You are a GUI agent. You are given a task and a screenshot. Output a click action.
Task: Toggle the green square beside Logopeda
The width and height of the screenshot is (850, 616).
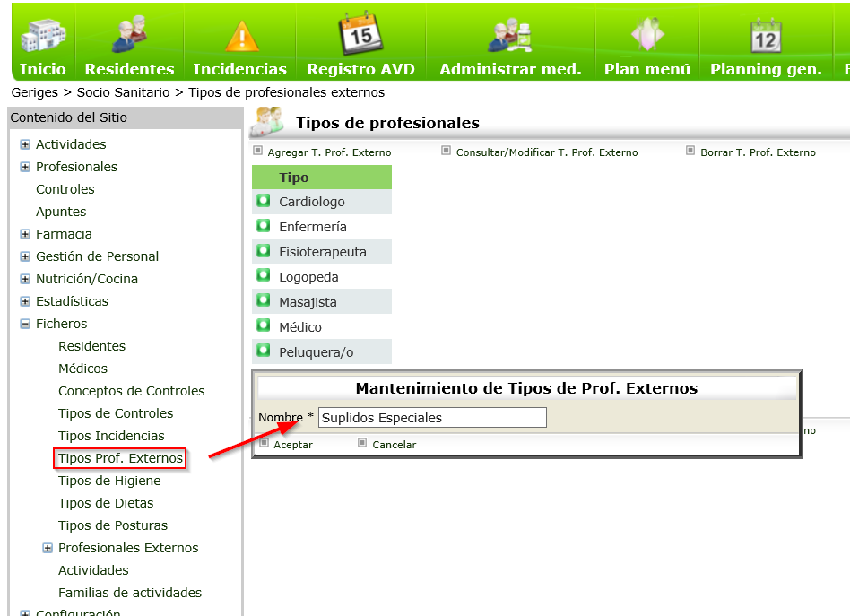[x=263, y=277]
